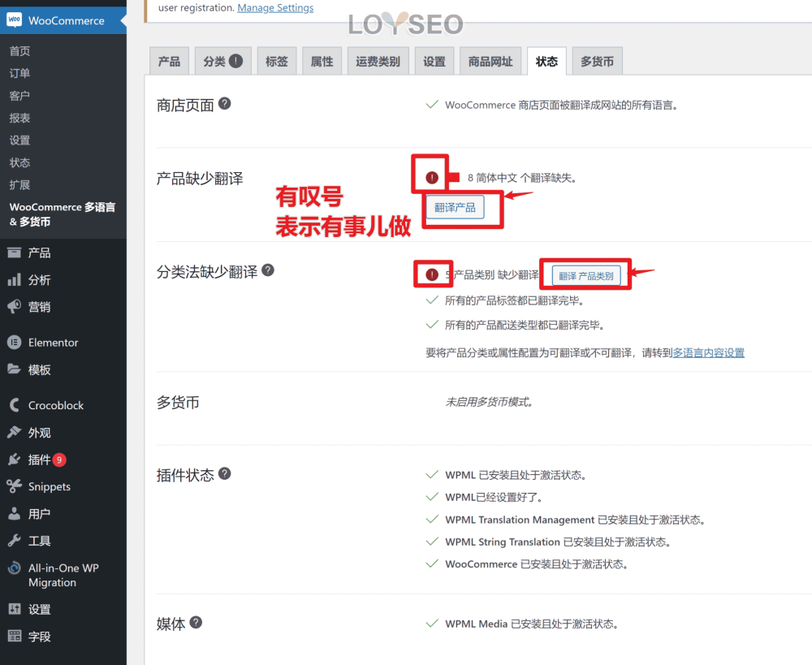
Task: Click text WPML String Translation 已安装且处于激活状态。
Action: (x=559, y=542)
